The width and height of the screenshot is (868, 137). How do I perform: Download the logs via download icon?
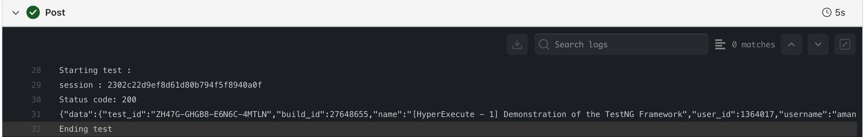click(517, 44)
